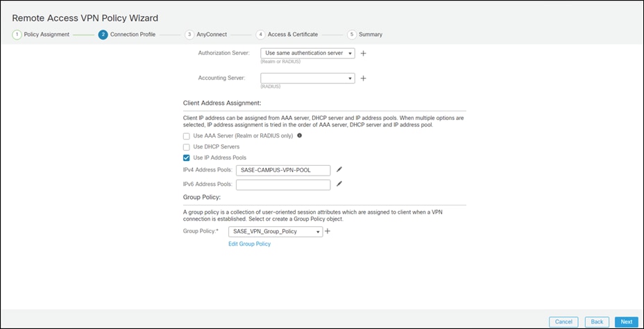Go to Policy Assignment step
The height and width of the screenshot is (329, 644).
(x=41, y=35)
